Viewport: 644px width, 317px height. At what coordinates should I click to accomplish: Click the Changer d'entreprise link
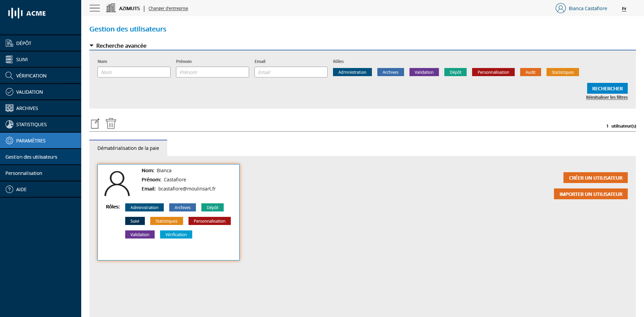168,8
